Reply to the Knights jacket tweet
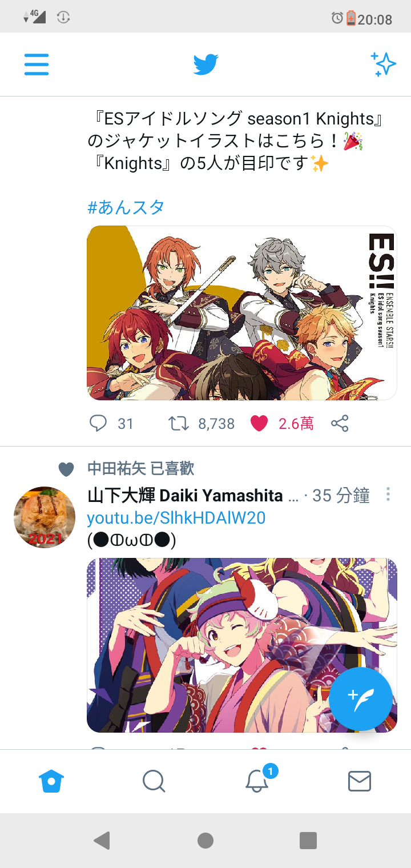The width and height of the screenshot is (411, 868). [98, 423]
